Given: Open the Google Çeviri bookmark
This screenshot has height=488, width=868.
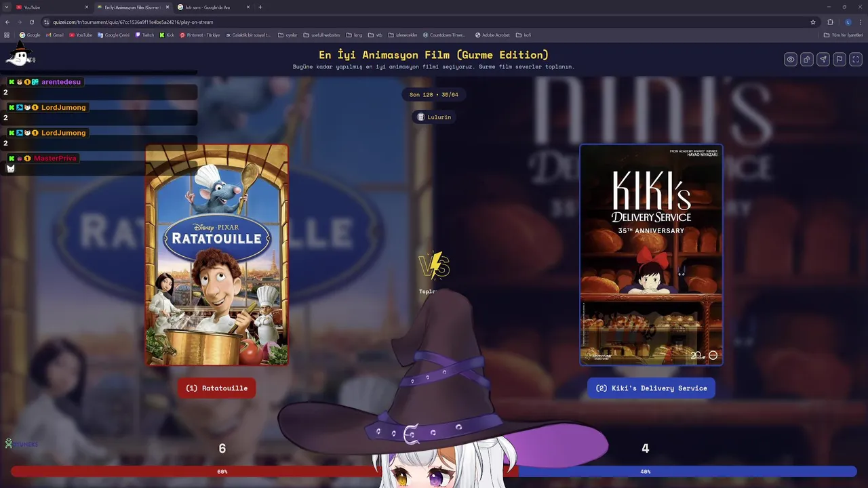Looking at the screenshot, I should click(113, 35).
